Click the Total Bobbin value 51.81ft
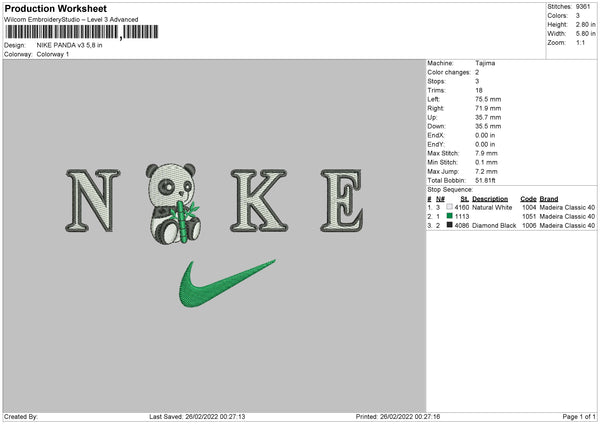Image resolution: width=600 pixels, height=424 pixels. point(485,180)
